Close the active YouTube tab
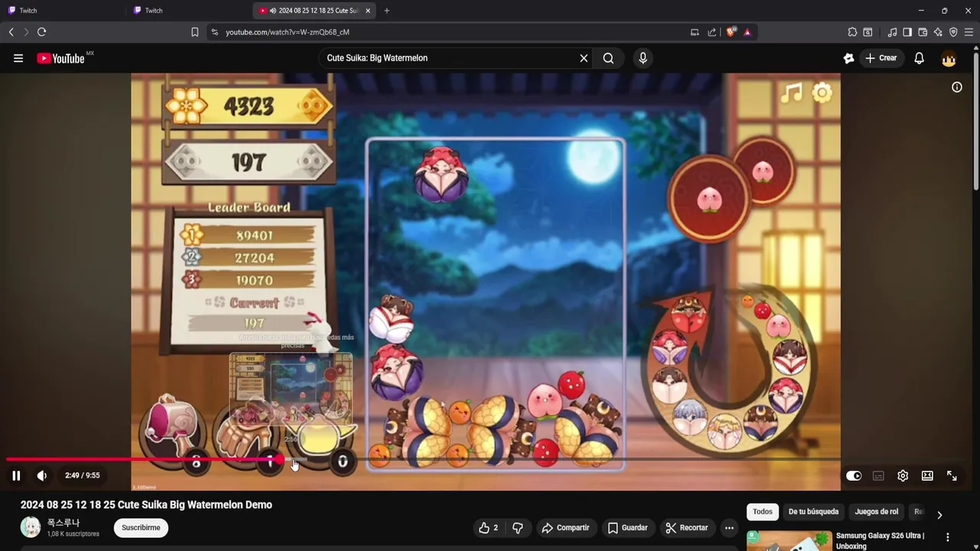The width and height of the screenshot is (980, 551). pos(368,11)
